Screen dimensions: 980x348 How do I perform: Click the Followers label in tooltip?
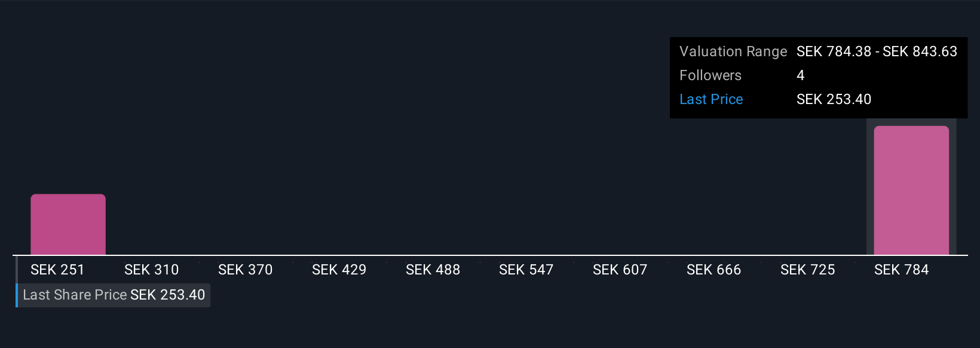(x=710, y=75)
